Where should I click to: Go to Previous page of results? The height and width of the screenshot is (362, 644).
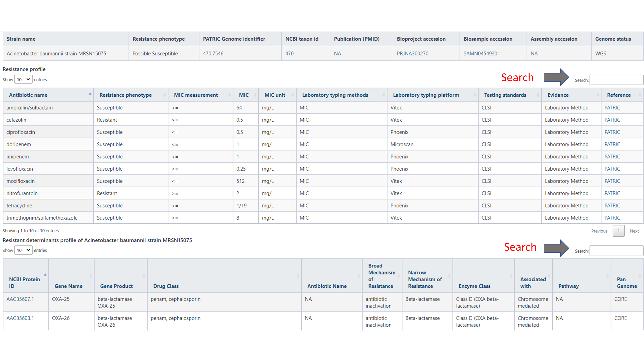[599, 231]
